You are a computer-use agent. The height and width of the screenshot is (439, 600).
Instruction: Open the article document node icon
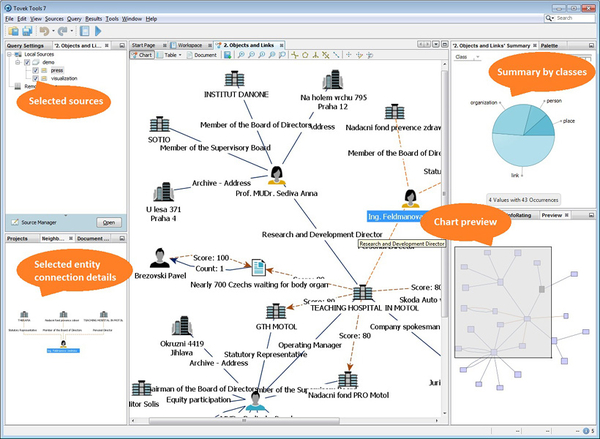pyautogui.click(x=259, y=268)
